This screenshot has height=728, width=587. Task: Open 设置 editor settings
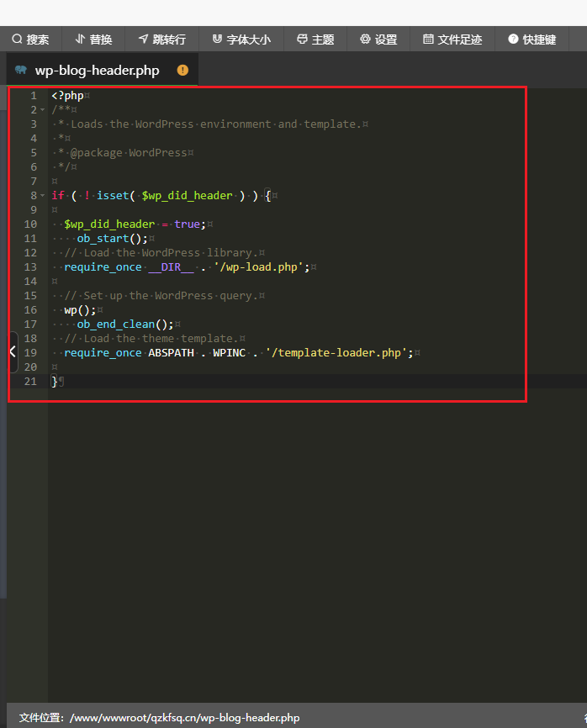click(x=378, y=40)
